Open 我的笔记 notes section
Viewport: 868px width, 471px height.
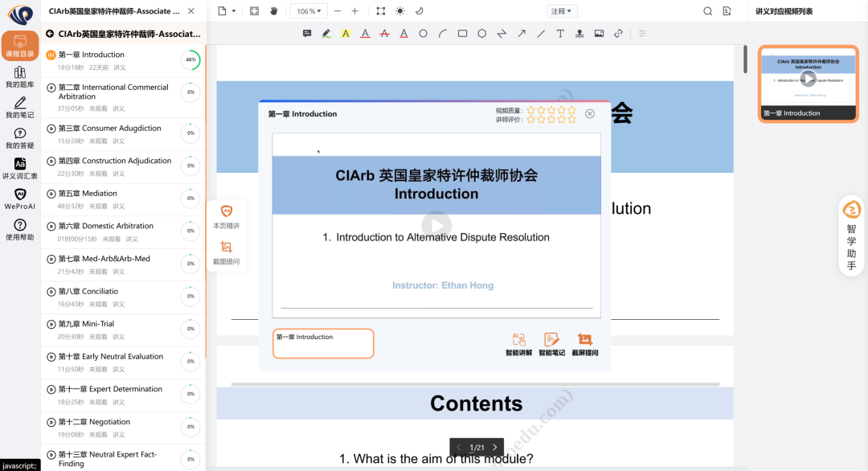tap(20, 108)
